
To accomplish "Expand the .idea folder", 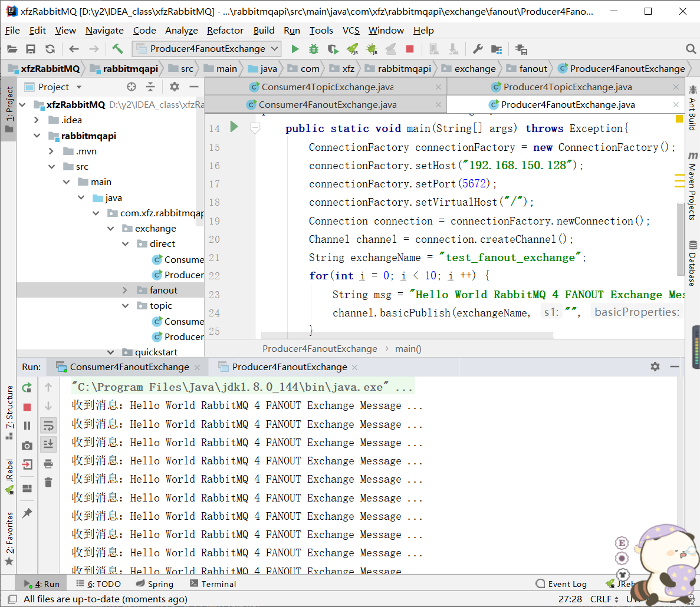I will click(37, 120).
